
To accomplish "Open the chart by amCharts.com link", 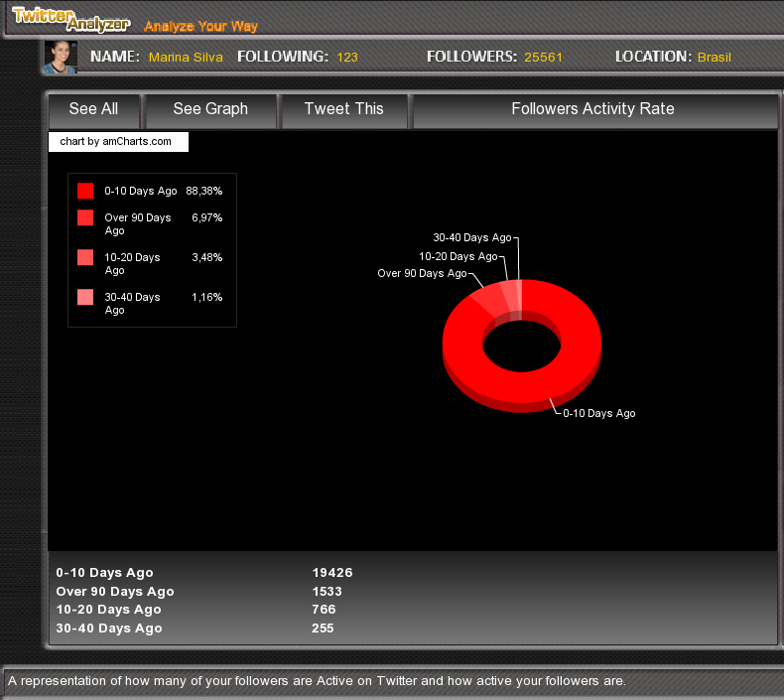I will (118, 142).
